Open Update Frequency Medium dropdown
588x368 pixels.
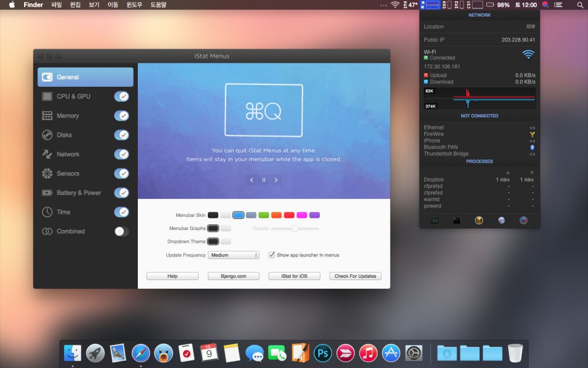coord(234,255)
